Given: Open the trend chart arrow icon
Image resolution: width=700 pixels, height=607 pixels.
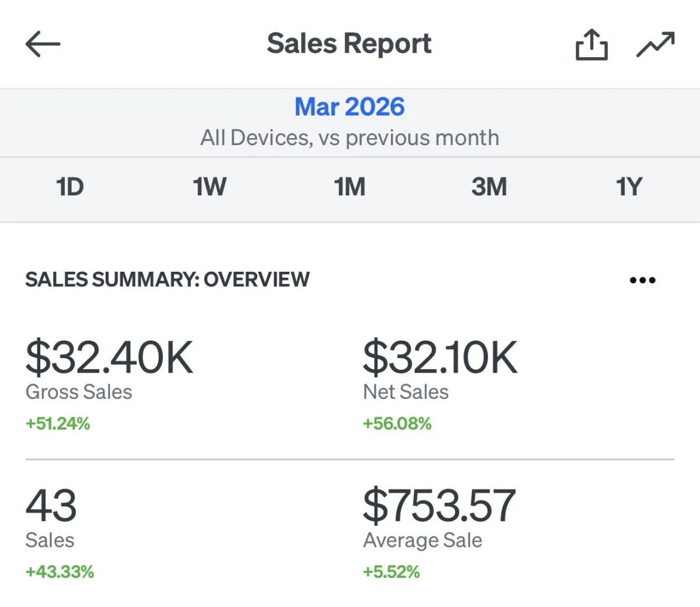Looking at the screenshot, I should (656, 44).
